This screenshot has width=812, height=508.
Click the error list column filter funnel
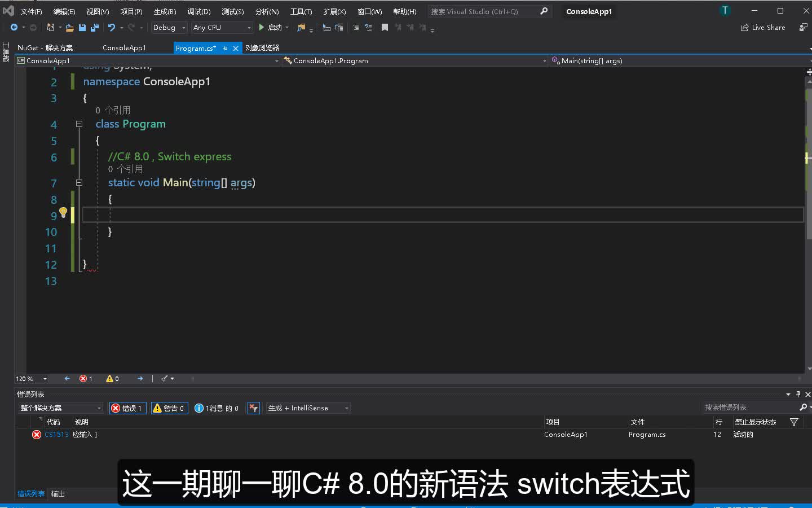click(794, 422)
